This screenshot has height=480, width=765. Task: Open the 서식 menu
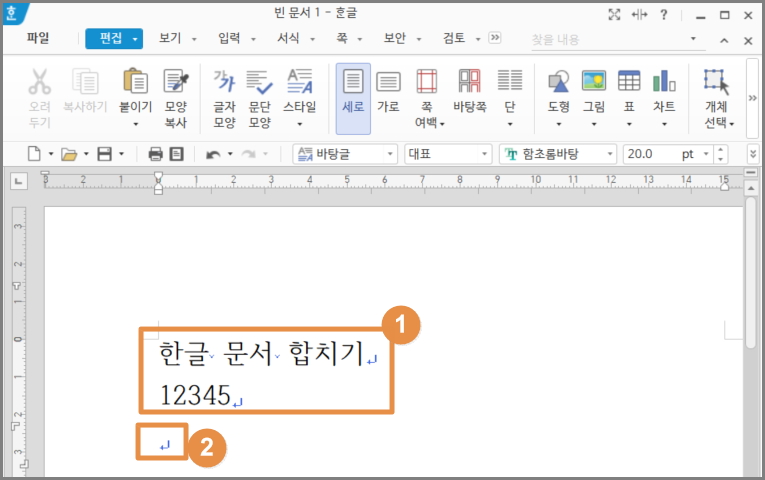coord(288,38)
